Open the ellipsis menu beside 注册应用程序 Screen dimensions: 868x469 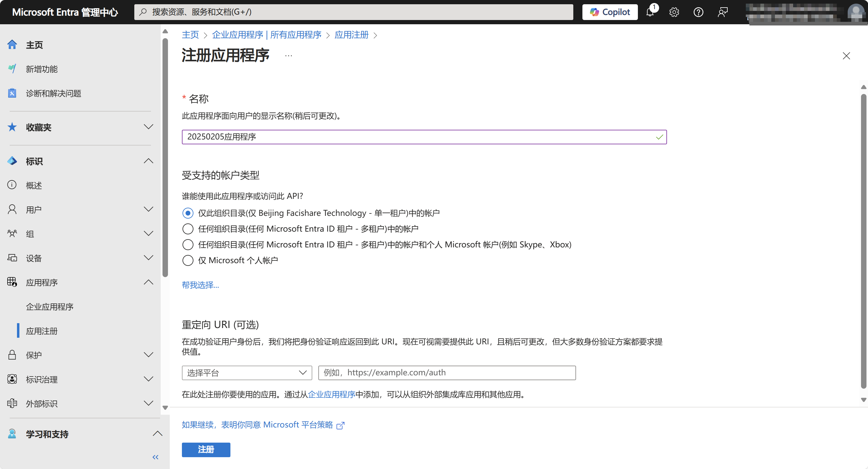288,55
